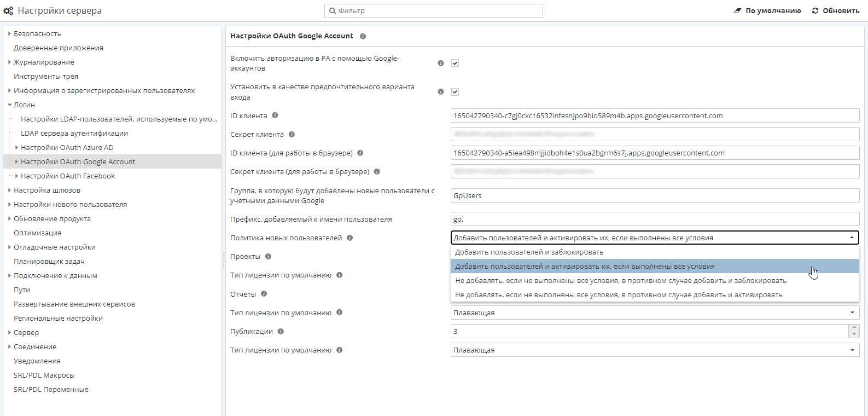The width and height of the screenshot is (868, 416).
Task: Open Развертывание внешних сервисов item
Action: coord(74,304)
